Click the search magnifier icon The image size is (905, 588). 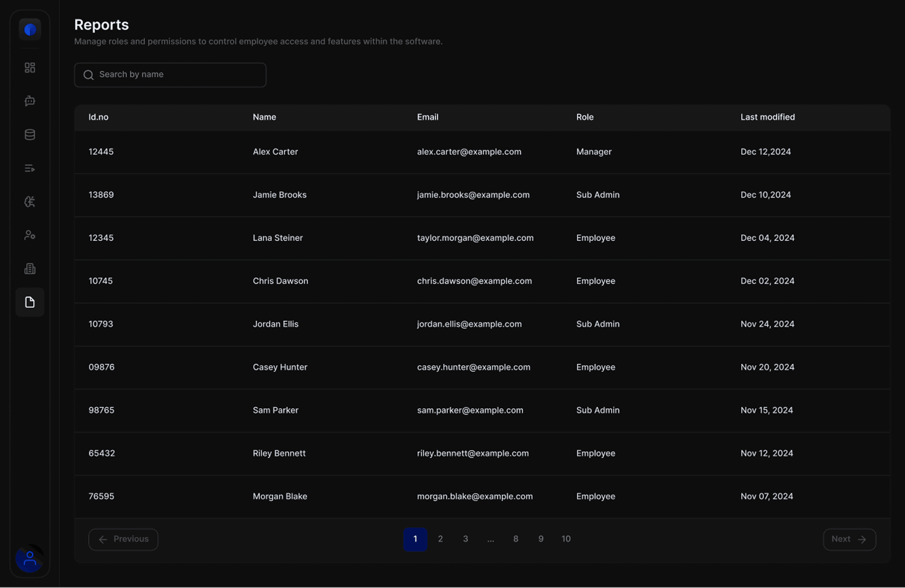88,75
